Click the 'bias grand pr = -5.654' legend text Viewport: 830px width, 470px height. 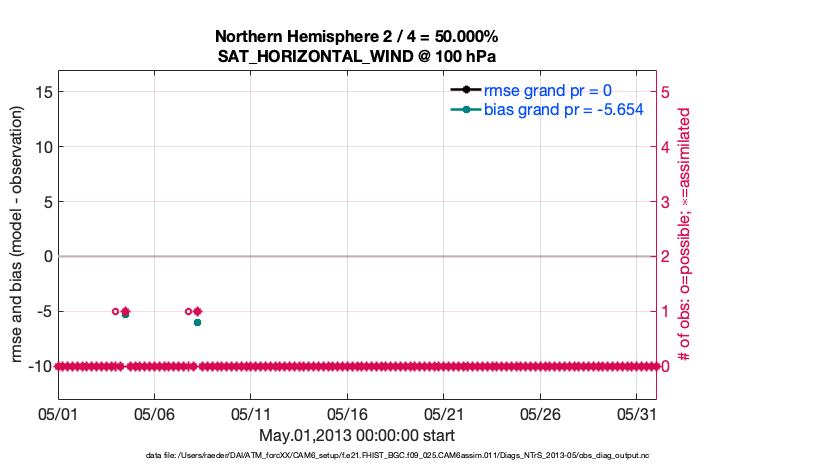click(563, 108)
